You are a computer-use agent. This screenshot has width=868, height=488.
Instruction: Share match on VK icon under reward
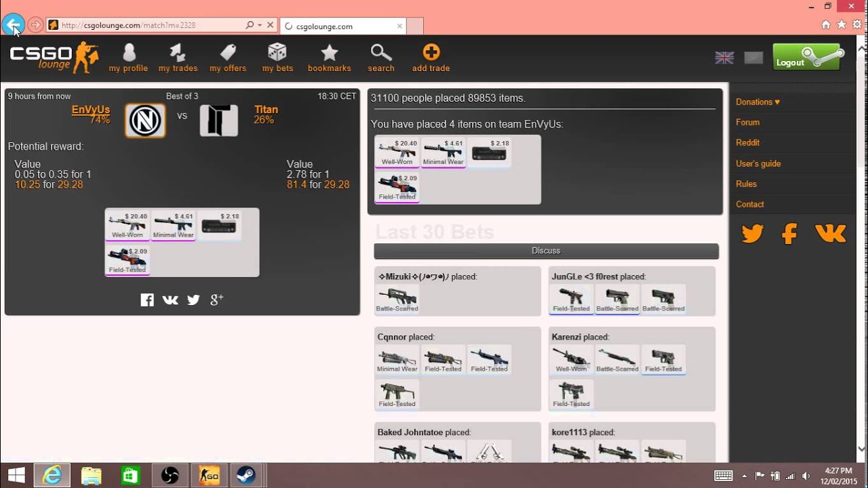tap(170, 300)
